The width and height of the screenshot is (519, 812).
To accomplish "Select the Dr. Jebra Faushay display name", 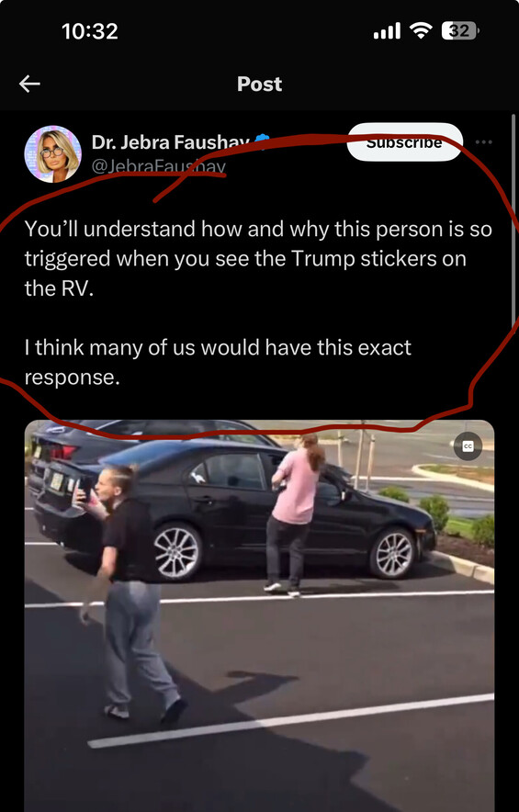I will [171, 141].
